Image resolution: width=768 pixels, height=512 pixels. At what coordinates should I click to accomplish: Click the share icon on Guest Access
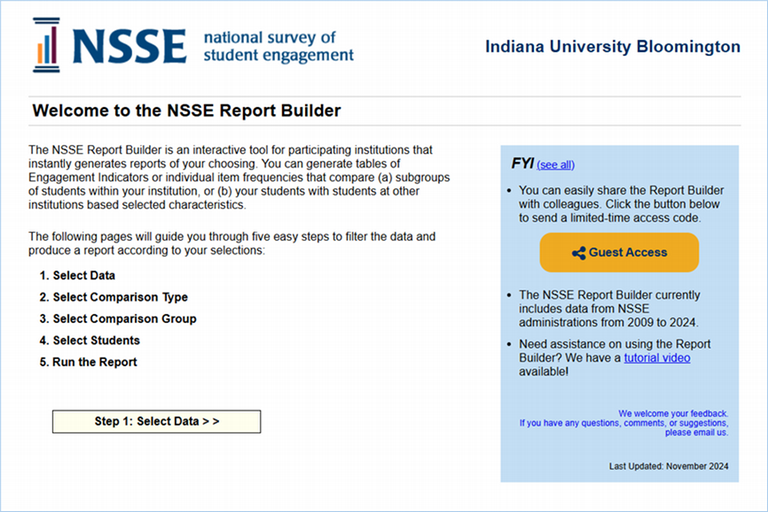click(578, 253)
